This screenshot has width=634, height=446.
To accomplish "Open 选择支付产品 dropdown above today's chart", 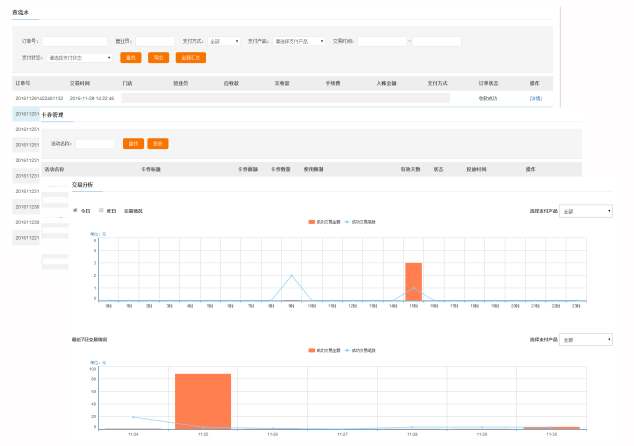I will pyautogui.click(x=586, y=211).
